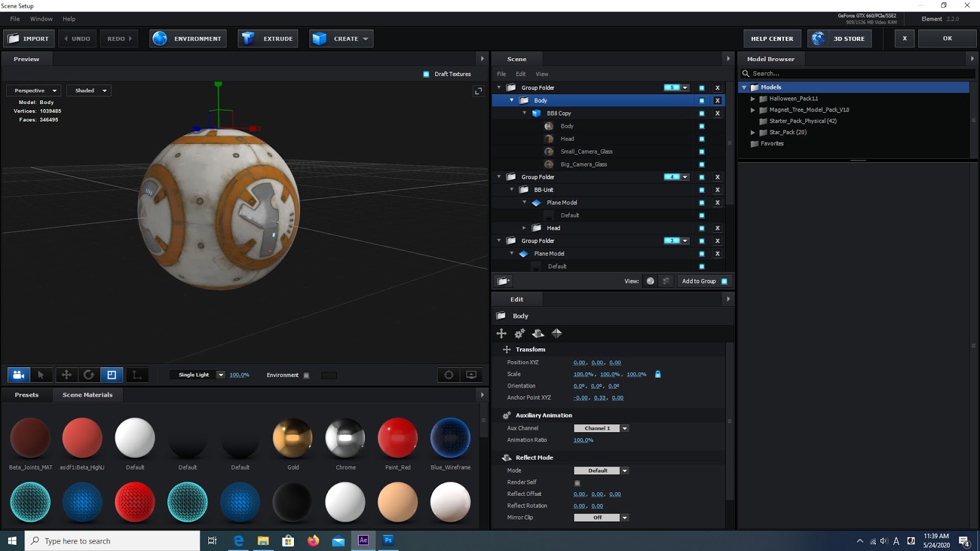
Task: Expand the Halloween_Pack1.1 folder
Action: coord(753,99)
